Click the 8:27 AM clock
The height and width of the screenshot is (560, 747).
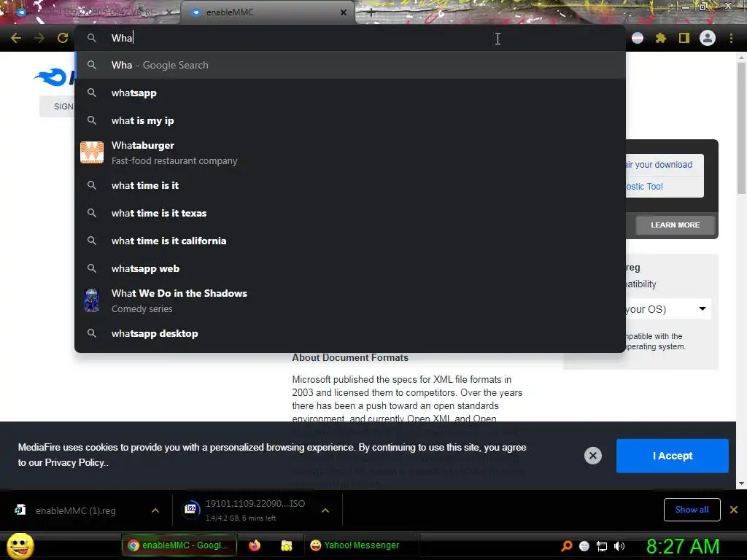[x=683, y=546]
